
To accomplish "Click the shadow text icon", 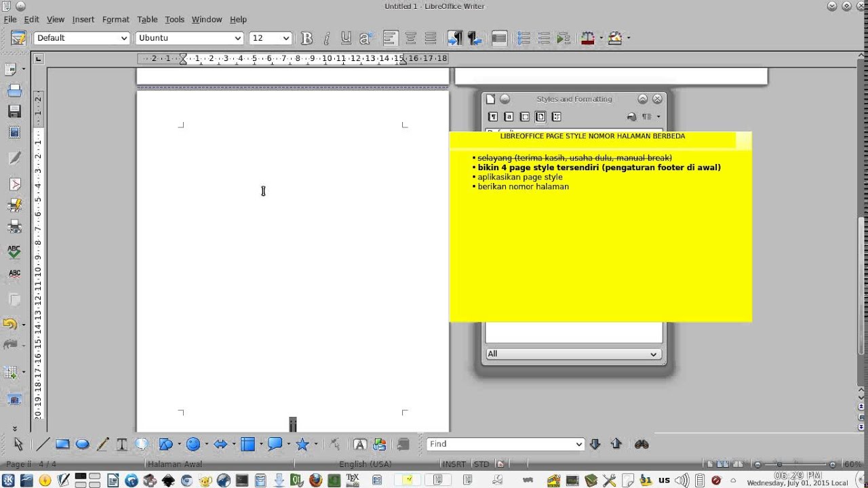I will (x=366, y=38).
